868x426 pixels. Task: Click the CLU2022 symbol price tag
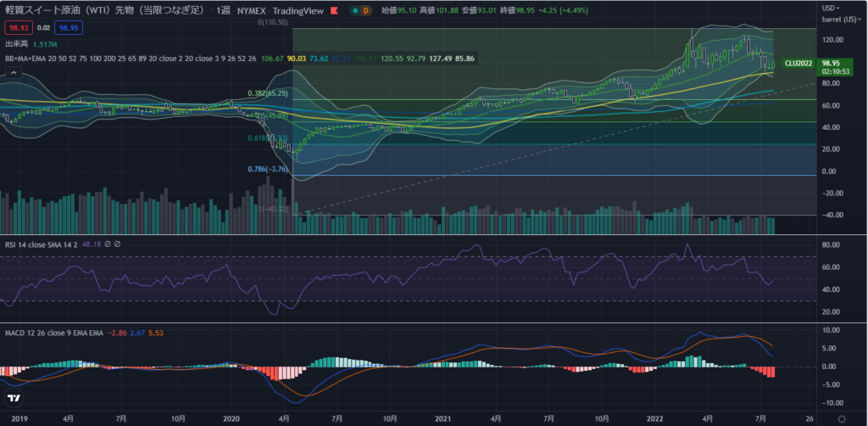[x=798, y=63]
